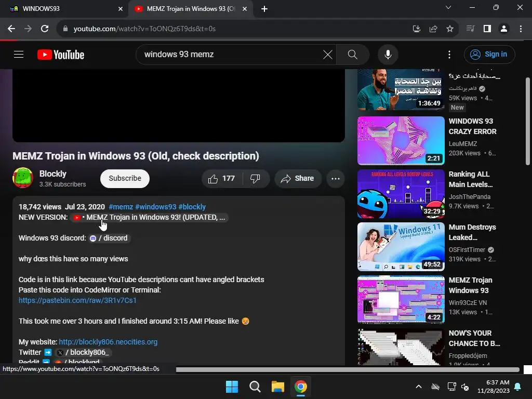This screenshot has width=532, height=399.
Task: Start voice search with the microphone
Action: [388, 54]
